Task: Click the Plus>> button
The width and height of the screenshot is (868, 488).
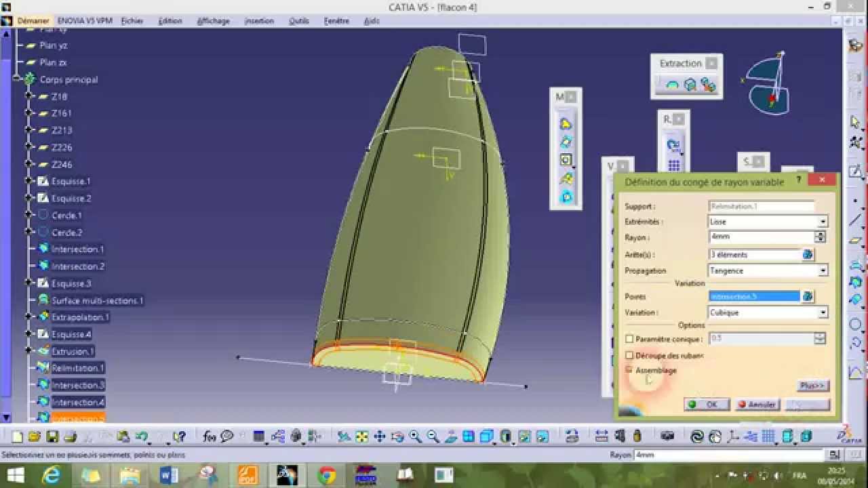Action: (812, 386)
